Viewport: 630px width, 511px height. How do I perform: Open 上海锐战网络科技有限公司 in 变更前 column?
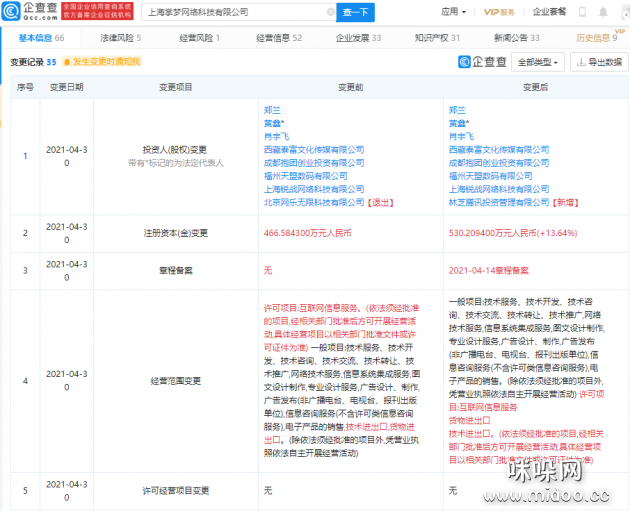coord(314,189)
